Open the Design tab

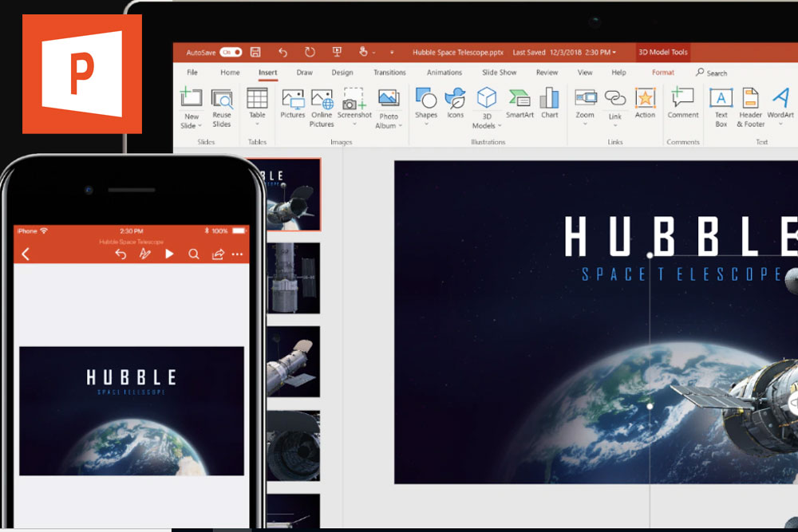click(342, 73)
